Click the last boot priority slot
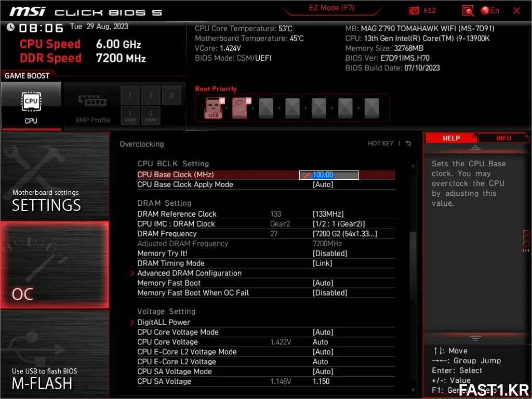 (372, 108)
